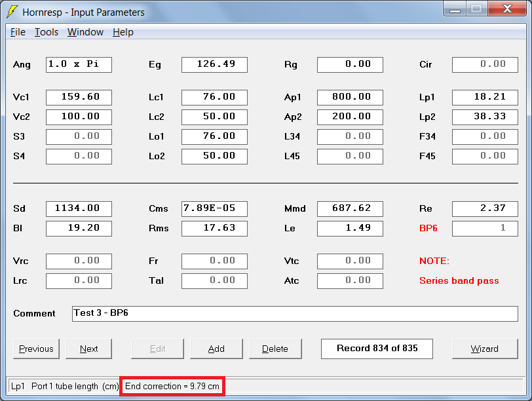Select the Lrc value field

pos(79,281)
